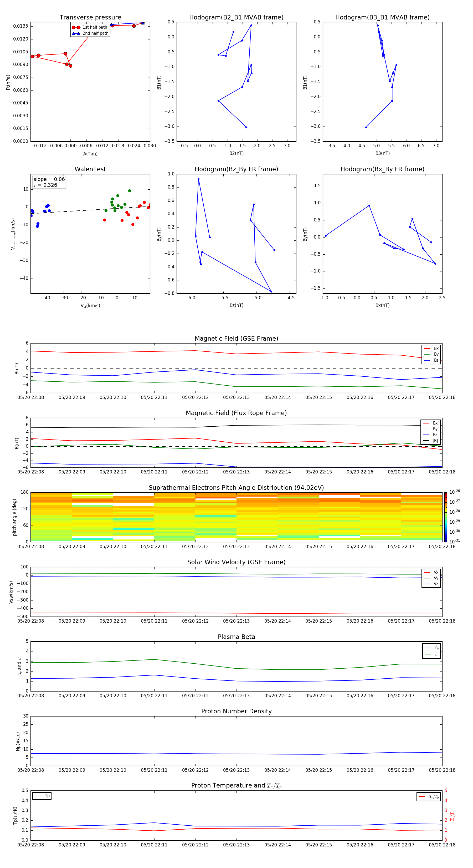Screen dimensions: 473x868
Task: Click the pitch angle color bar
Action: click(445, 517)
